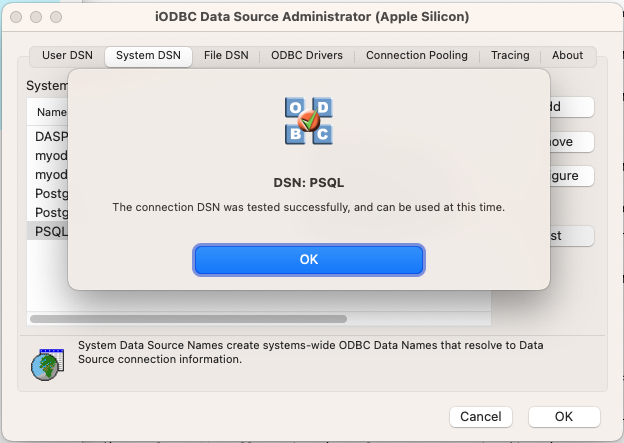The image size is (624, 443).
Task: Open the Connection Pooling tab
Action: 416,56
